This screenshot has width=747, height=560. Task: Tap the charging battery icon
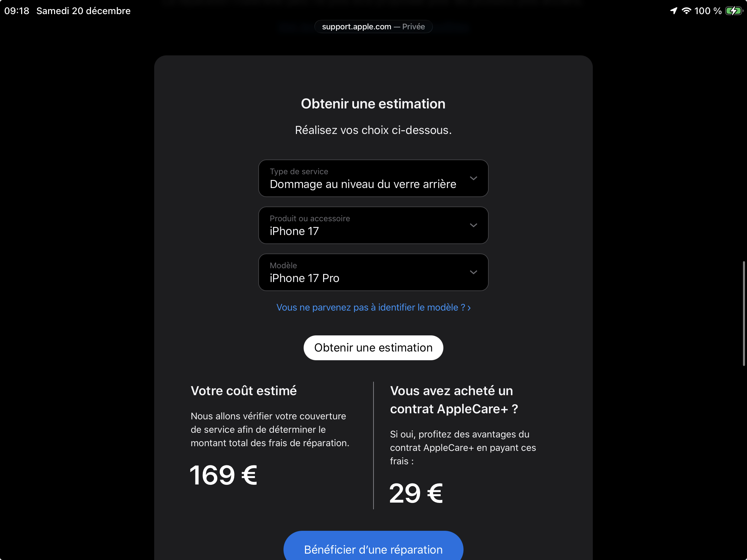tap(734, 11)
